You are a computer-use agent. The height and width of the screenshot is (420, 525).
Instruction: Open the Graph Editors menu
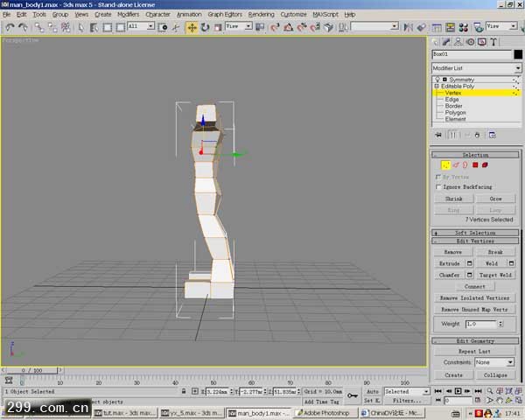[225, 14]
